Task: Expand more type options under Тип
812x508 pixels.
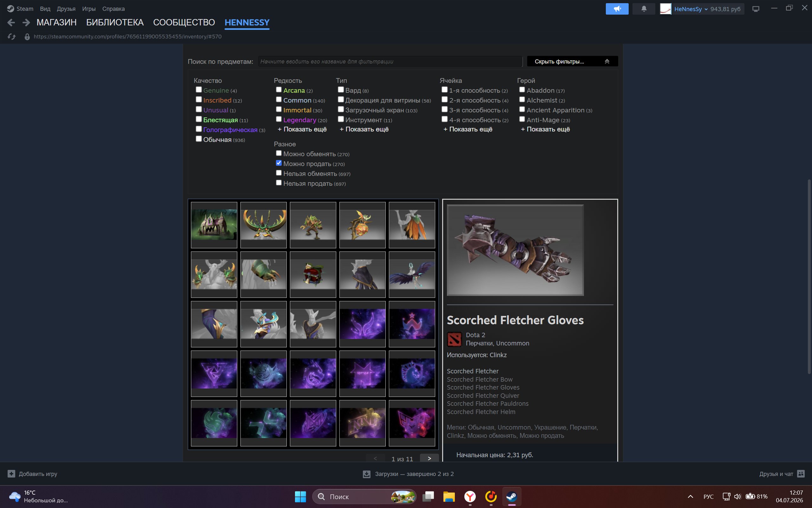Action: pyautogui.click(x=364, y=129)
